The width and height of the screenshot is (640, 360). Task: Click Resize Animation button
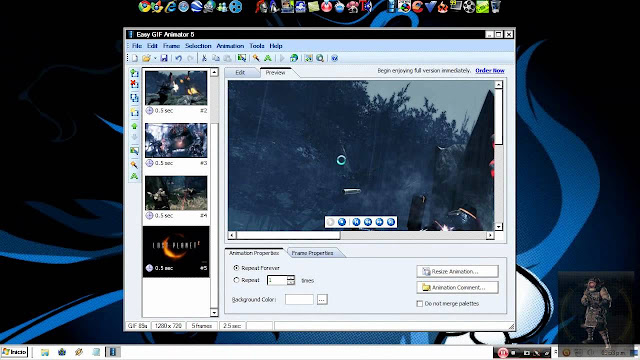coord(457,271)
